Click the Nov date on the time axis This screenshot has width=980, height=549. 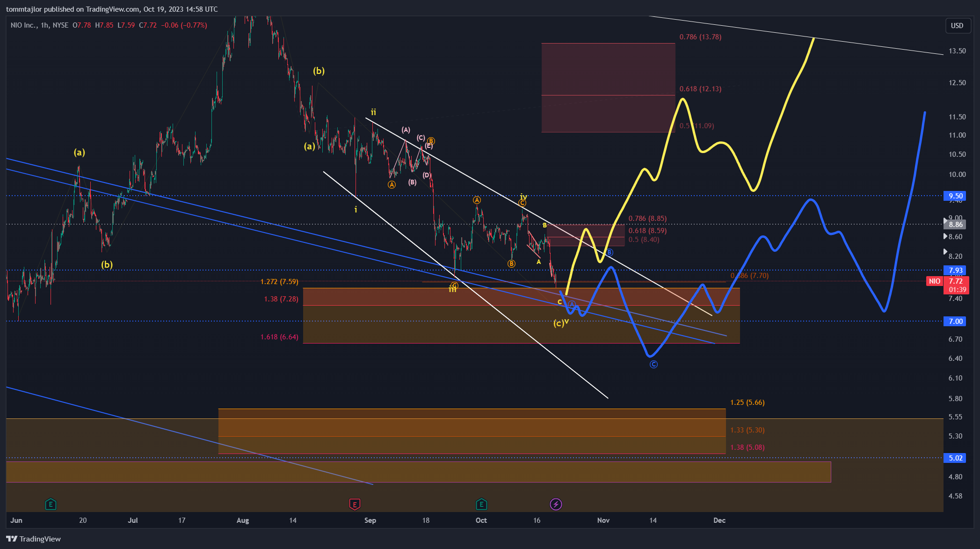pyautogui.click(x=603, y=520)
